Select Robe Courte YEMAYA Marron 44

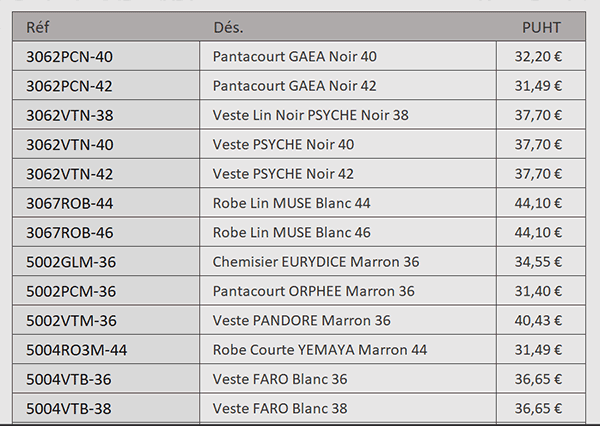(x=320, y=350)
